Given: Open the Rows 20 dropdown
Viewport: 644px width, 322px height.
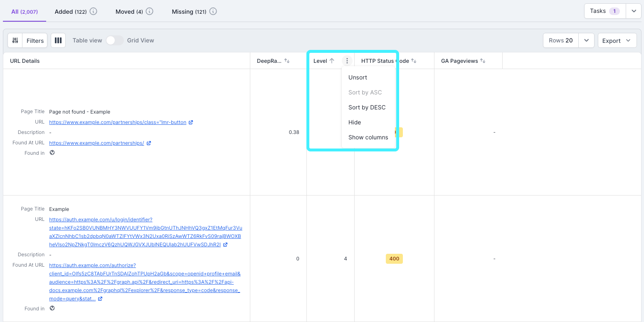Looking at the screenshot, I should (x=586, y=40).
